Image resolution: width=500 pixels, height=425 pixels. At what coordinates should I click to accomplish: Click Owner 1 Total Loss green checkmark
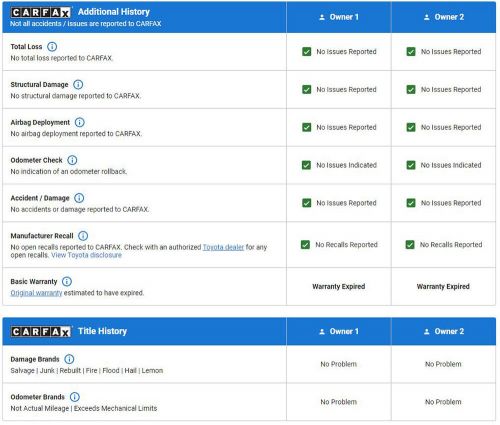click(x=307, y=52)
